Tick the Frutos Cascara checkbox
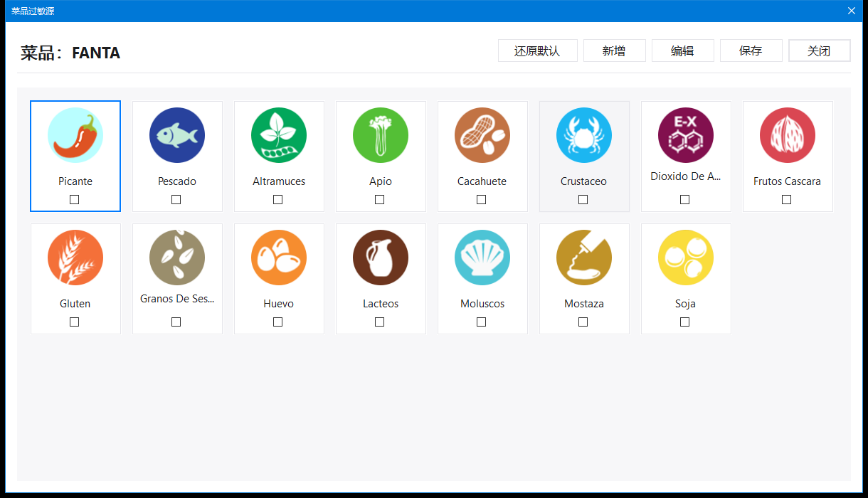Image resolution: width=868 pixels, height=498 pixels. 787,200
